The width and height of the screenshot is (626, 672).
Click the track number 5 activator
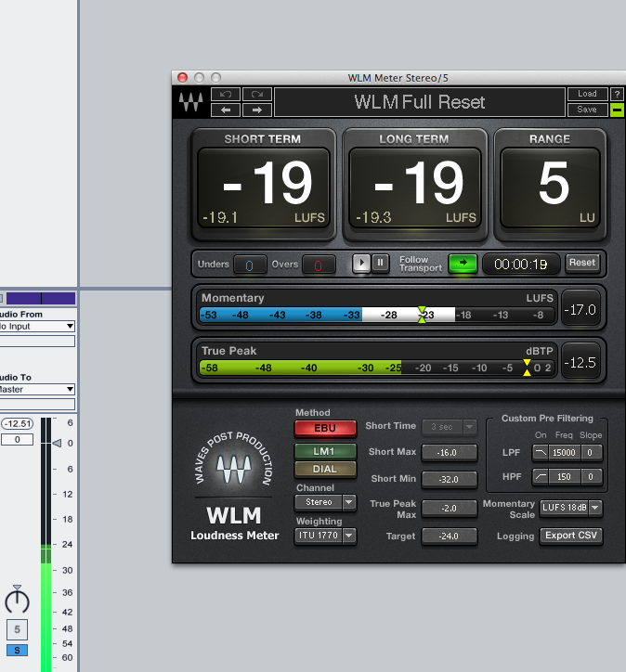coord(17,629)
